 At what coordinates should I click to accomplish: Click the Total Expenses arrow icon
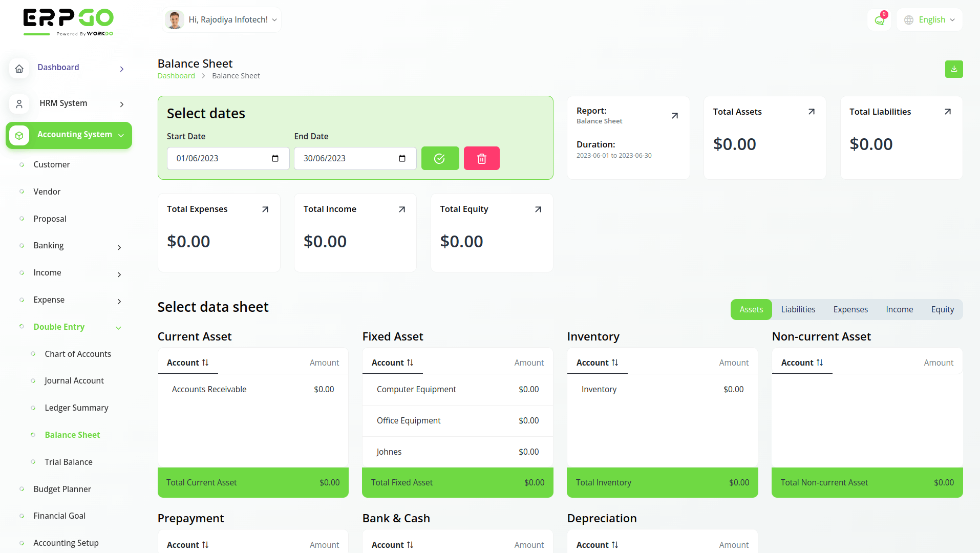click(265, 209)
